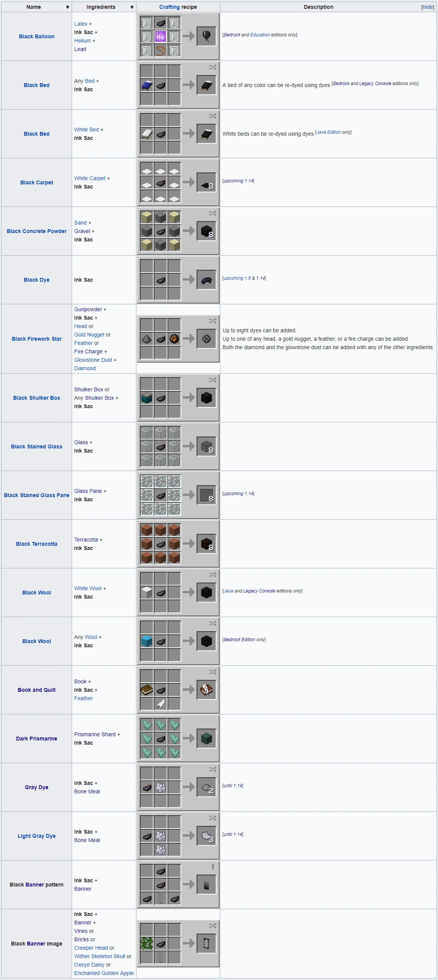Open the Black Concrete Powder link
438x980 pixels.
(x=37, y=231)
